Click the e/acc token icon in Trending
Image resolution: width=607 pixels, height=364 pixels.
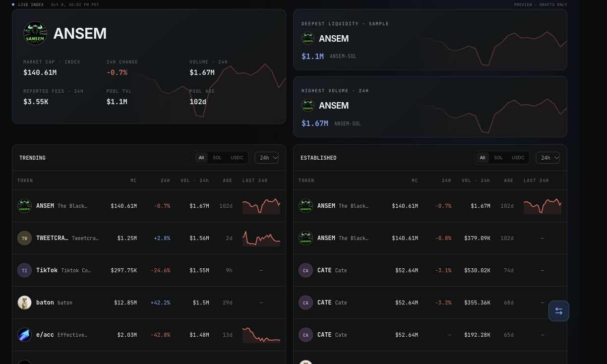[x=24, y=335]
